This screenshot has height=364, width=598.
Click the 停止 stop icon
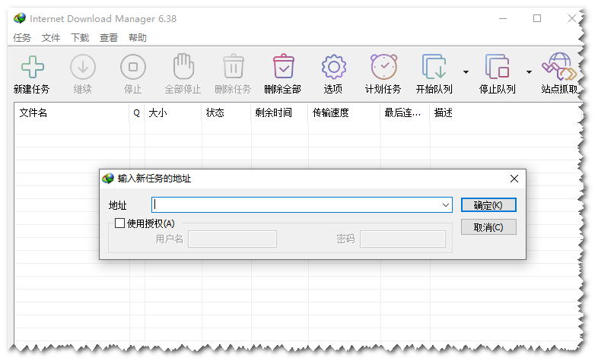(132, 67)
